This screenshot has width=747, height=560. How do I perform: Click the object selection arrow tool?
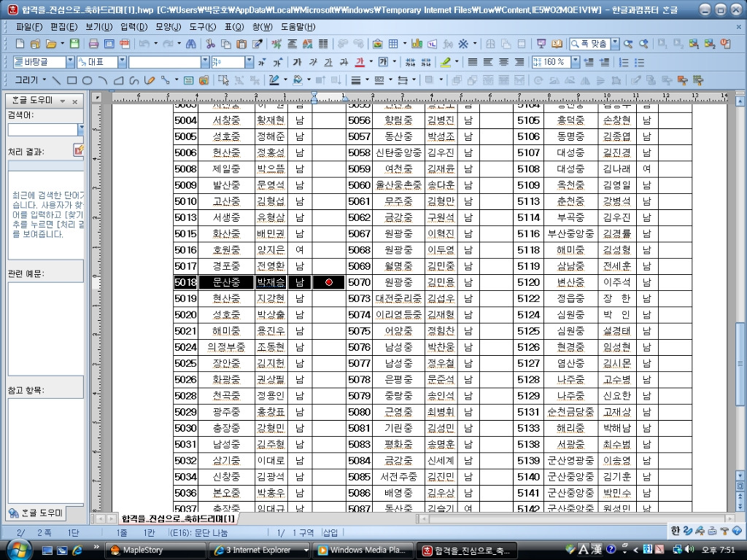pyautogui.click(x=223, y=80)
